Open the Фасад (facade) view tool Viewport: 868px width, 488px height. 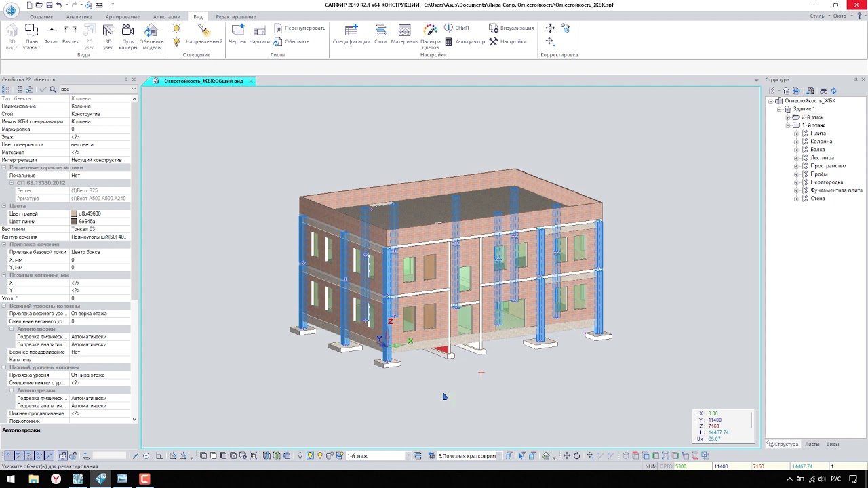pos(52,34)
